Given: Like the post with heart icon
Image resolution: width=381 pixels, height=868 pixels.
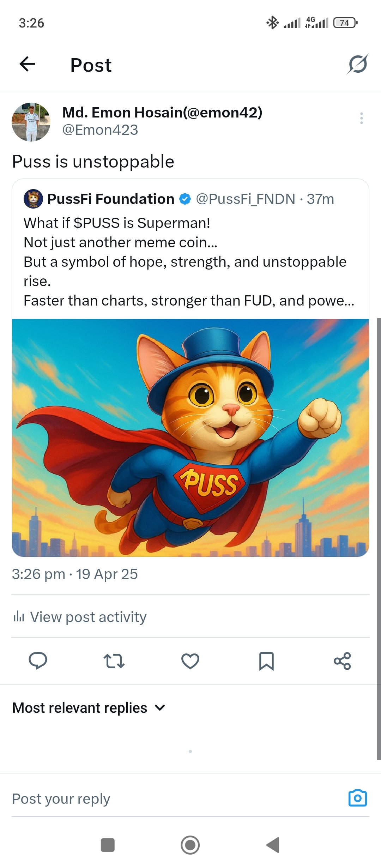Looking at the screenshot, I should click(190, 661).
